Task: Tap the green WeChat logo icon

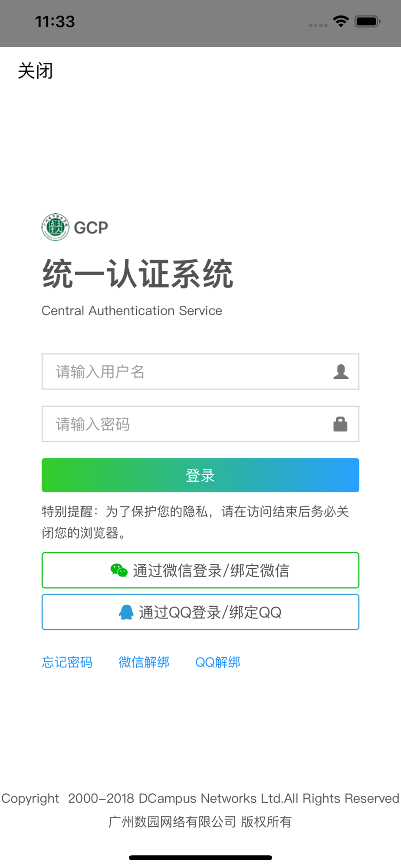Action: point(119,570)
